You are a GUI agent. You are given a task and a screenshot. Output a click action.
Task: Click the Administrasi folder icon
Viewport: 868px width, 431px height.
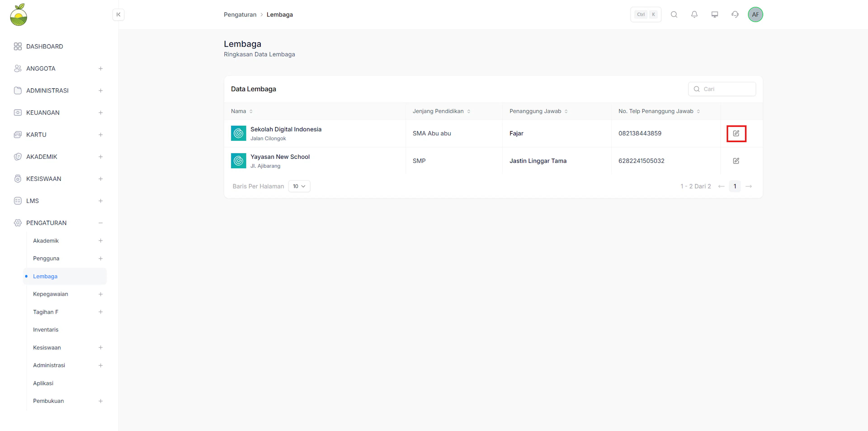(x=18, y=91)
